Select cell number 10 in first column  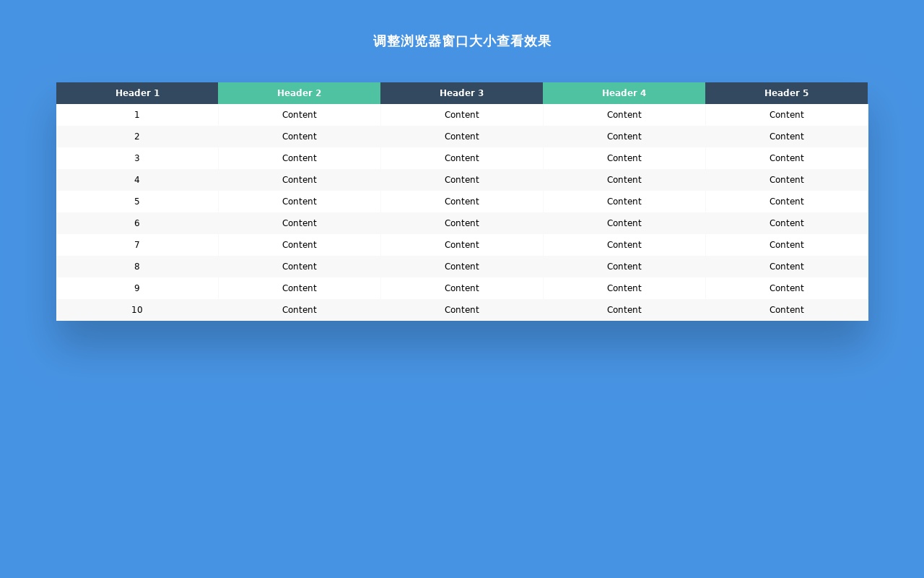pyautogui.click(x=137, y=310)
